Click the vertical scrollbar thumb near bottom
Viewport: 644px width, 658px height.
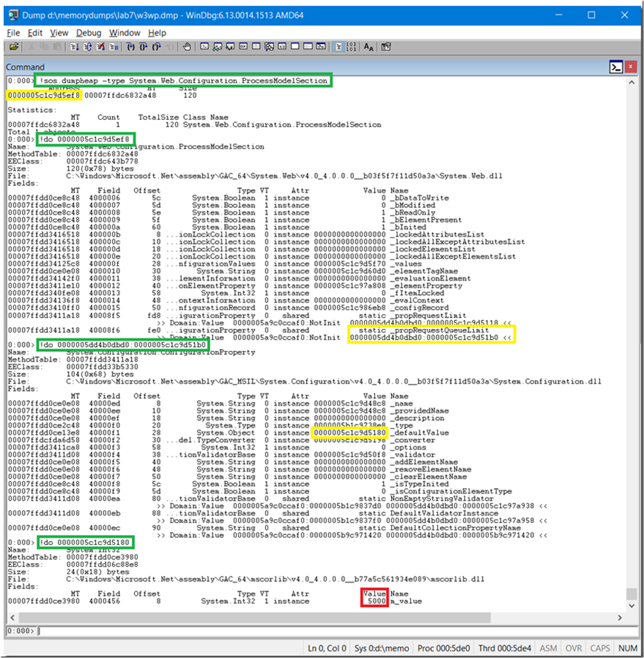631,594
